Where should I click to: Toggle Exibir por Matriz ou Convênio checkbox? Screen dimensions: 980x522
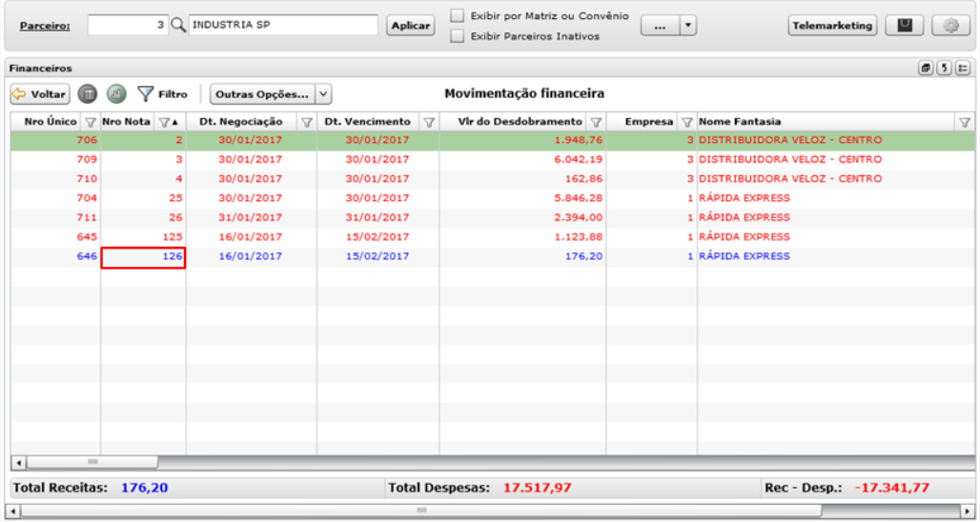click(x=458, y=15)
